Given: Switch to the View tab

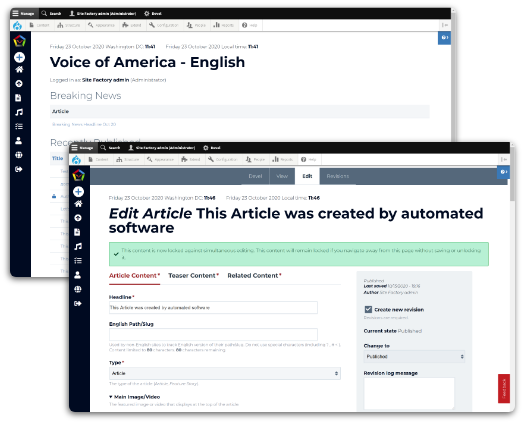Looking at the screenshot, I should pos(282,176).
